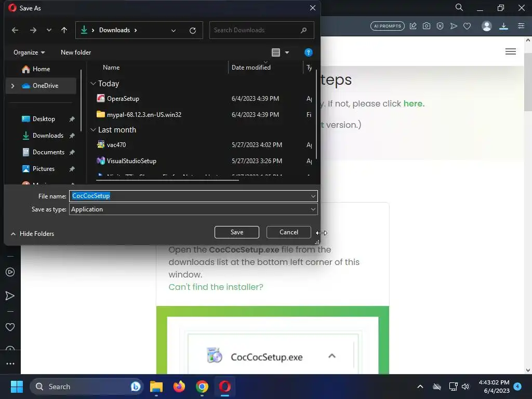This screenshot has width=532, height=399.
Task: Sort files by Date modified column
Action: pyautogui.click(x=251, y=67)
